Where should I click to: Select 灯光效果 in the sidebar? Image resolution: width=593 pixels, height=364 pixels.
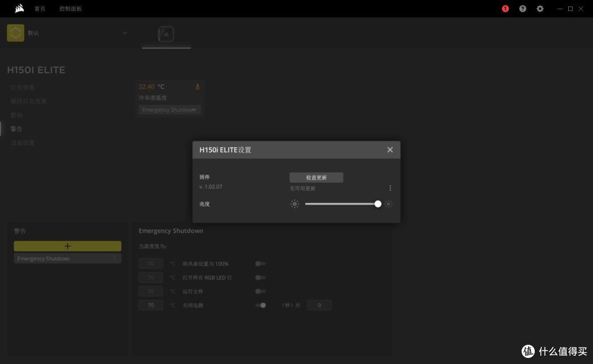23,87
